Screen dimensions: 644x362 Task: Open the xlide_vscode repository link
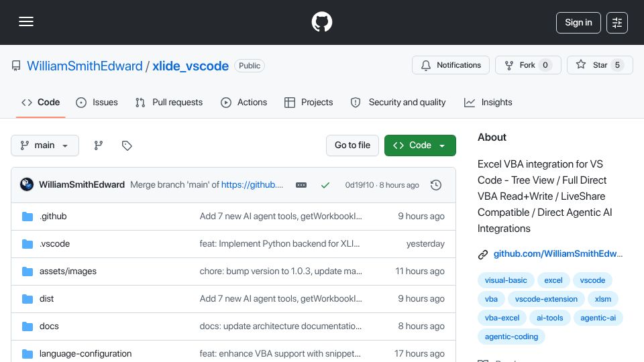click(191, 66)
